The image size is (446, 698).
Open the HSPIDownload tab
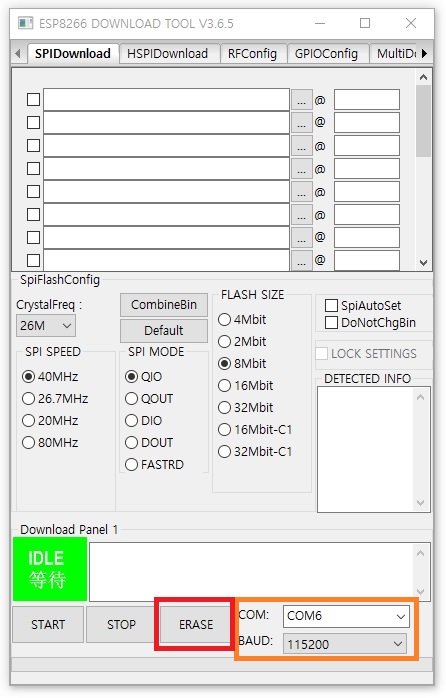pos(167,54)
